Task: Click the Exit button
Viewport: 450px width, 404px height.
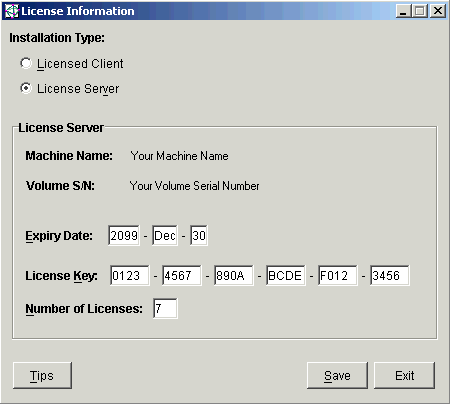Action: point(404,375)
